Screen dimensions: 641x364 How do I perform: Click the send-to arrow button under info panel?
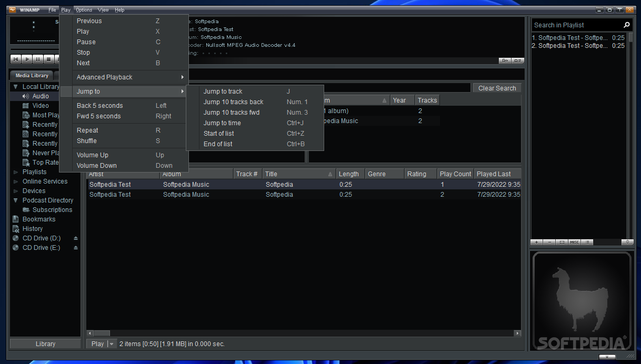click(x=505, y=60)
